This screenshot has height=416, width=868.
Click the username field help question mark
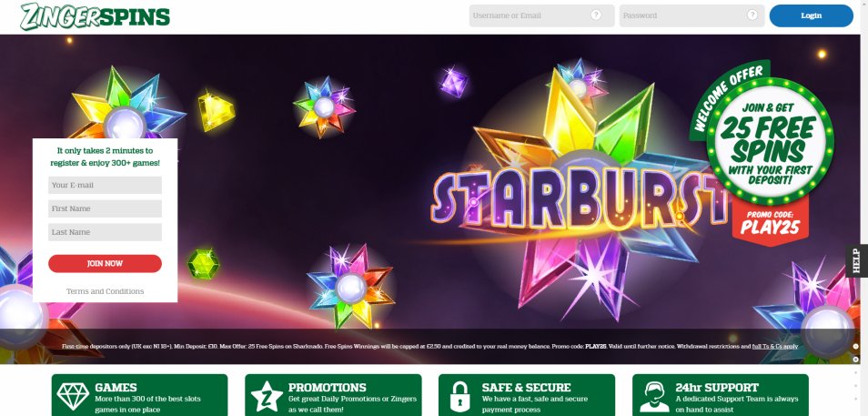coord(596,15)
